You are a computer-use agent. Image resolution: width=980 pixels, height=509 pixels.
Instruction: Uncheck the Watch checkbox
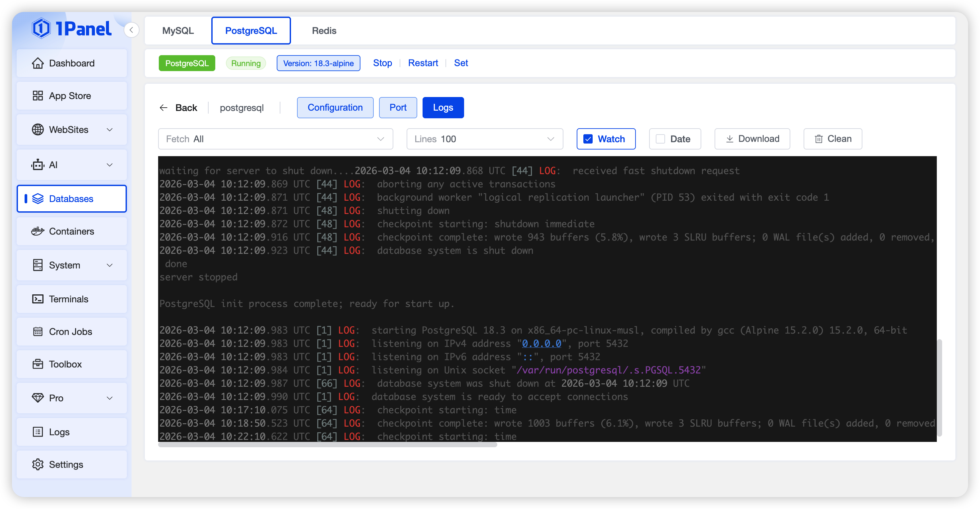pyautogui.click(x=588, y=139)
